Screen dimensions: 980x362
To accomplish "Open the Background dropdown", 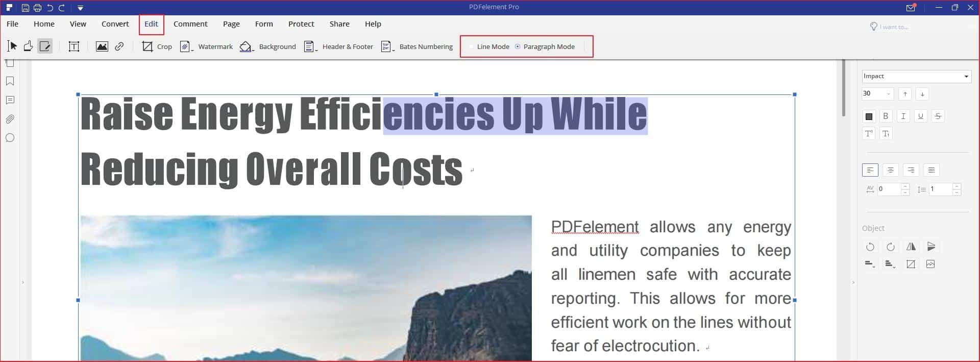I will tap(267, 46).
